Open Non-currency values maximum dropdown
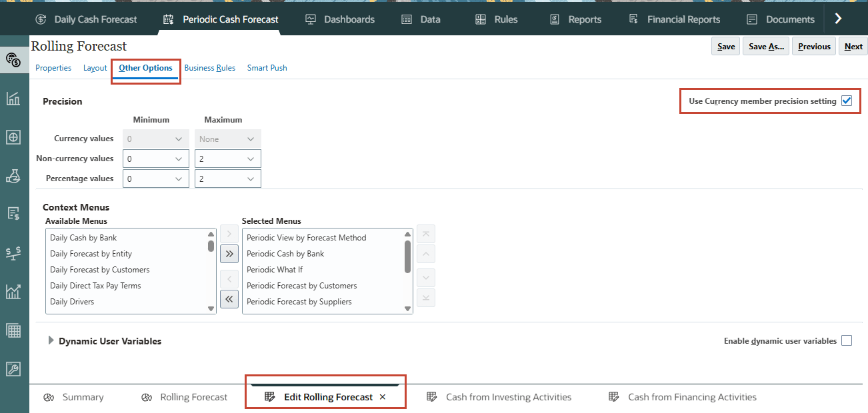Screen dimensions: 868x413 coord(228,159)
